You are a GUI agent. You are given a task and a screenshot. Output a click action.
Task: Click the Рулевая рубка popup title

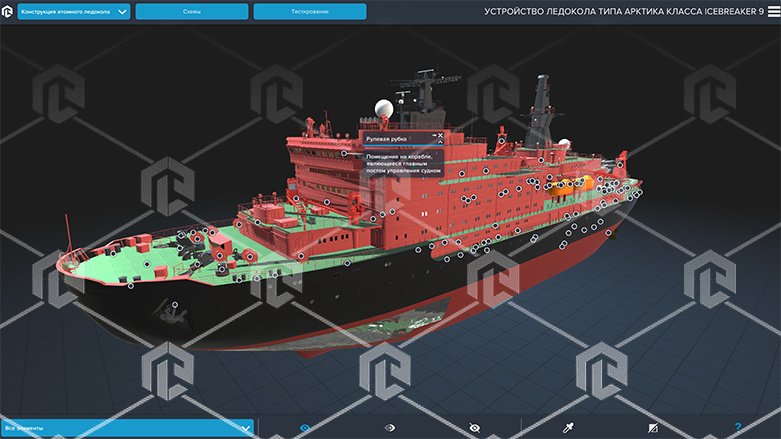pos(386,139)
